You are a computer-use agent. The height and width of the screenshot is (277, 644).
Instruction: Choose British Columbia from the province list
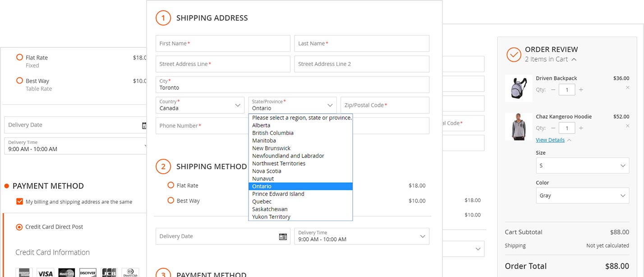273,133
